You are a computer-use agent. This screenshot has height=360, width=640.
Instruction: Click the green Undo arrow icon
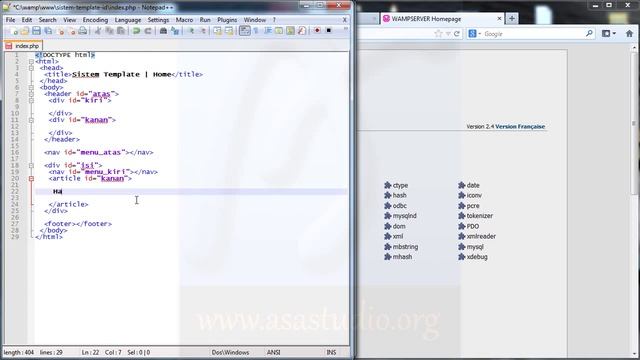point(136,31)
